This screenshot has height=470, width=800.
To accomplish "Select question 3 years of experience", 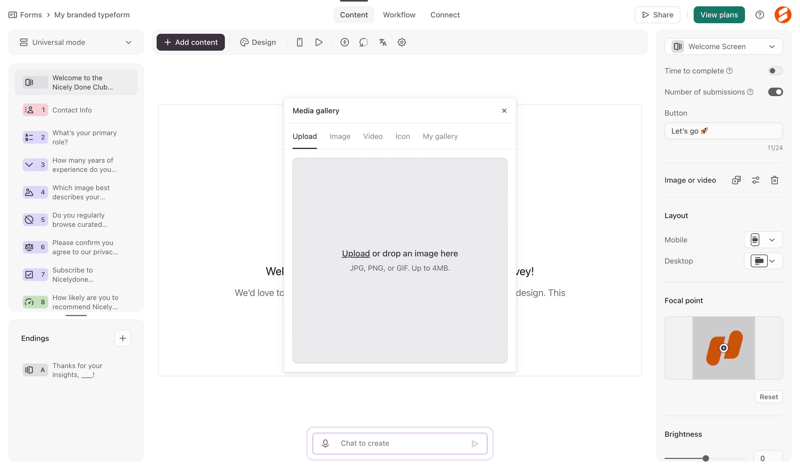I will pos(76,165).
